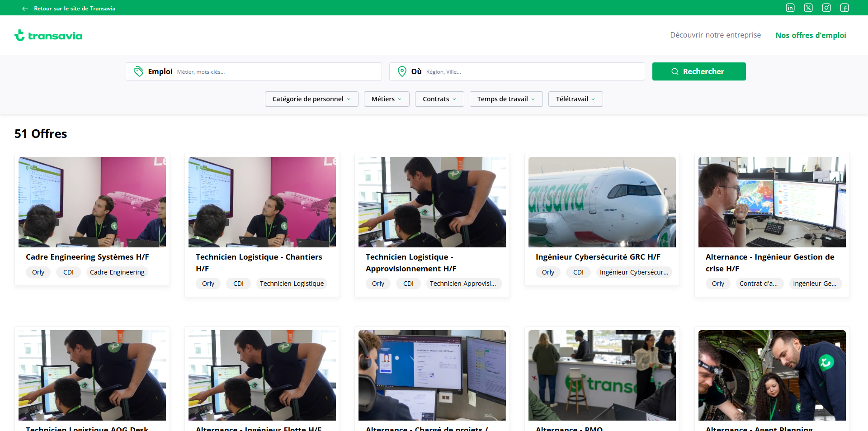This screenshot has width=868, height=431.
Task: Open Technicien Logistique - Chantiers H/F offer
Action: click(259, 263)
